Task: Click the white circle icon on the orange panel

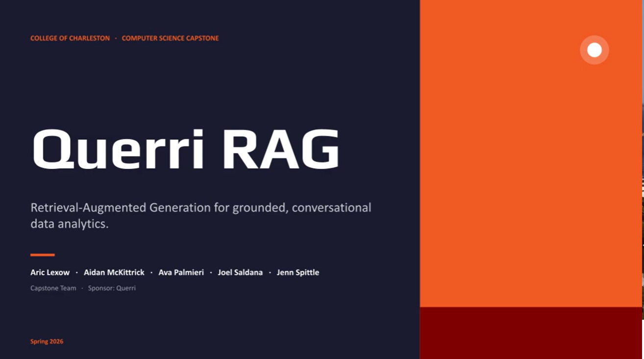Action: pyautogui.click(x=594, y=50)
